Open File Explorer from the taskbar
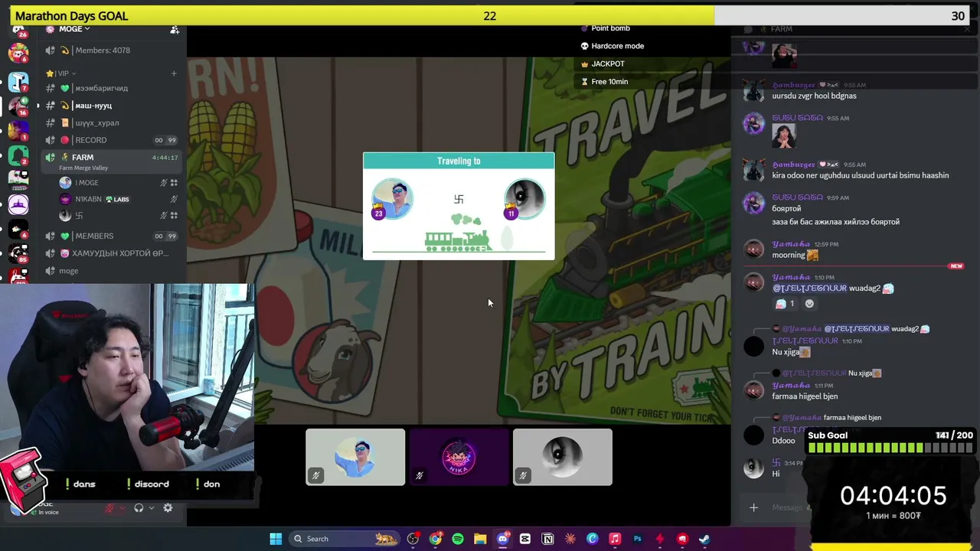Screen dimensions: 980x551 (x=480, y=539)
